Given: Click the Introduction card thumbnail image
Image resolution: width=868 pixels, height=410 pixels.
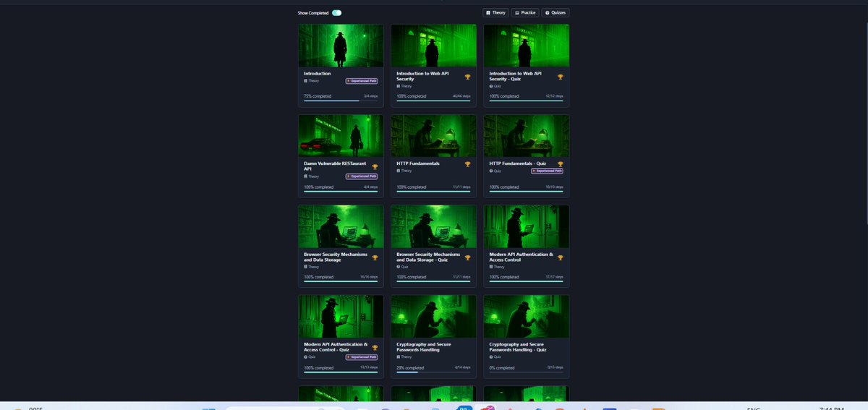Looking at the screenshot, I should pyautogui.click(x=341, y=46).
